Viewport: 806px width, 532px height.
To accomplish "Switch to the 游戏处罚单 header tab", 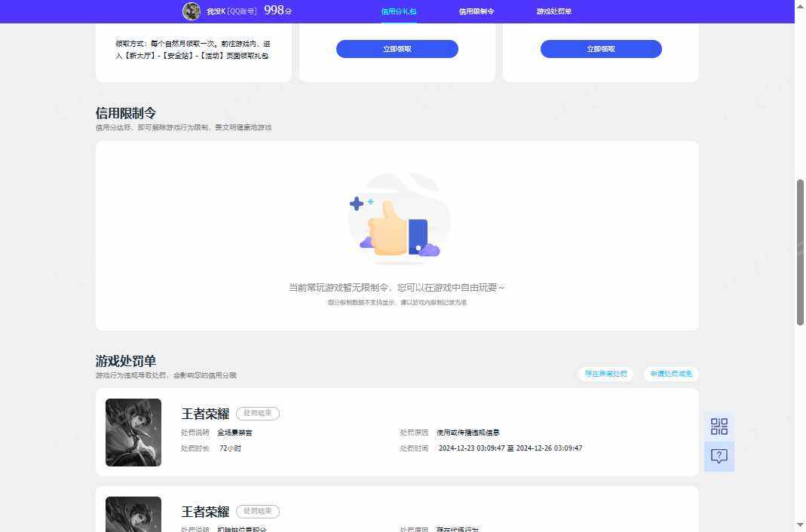I will [554, 11].
